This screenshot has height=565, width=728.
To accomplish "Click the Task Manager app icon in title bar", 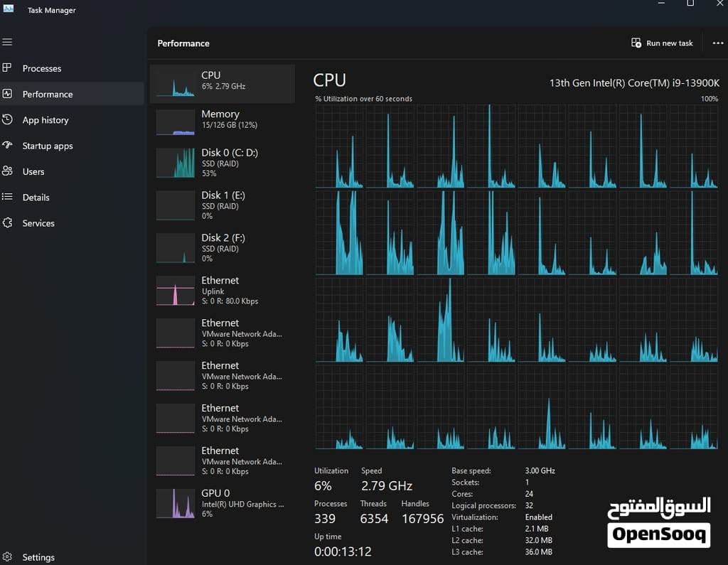I will click(9, 9).
